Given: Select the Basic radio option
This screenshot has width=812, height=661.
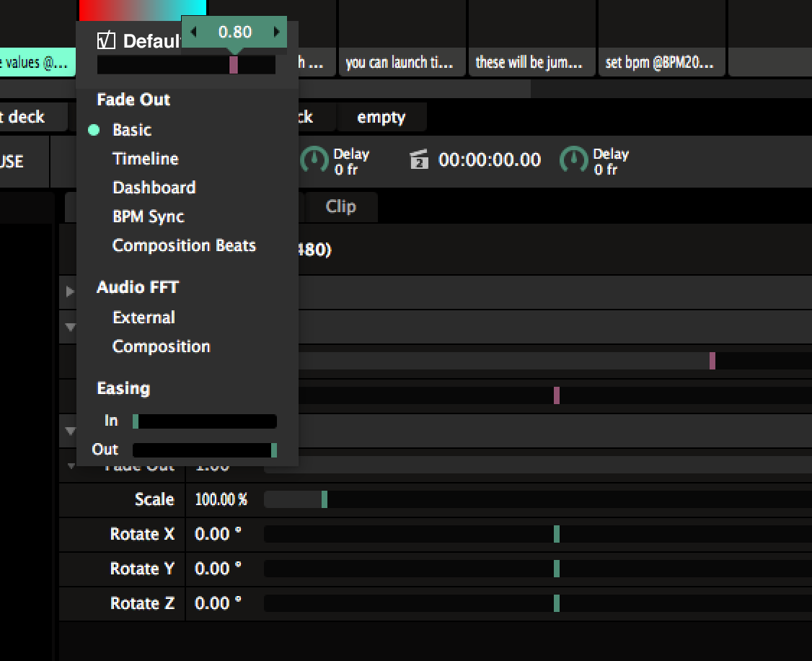Looking at the screenshot, I should pyautogui.click(x=131, y=130).
